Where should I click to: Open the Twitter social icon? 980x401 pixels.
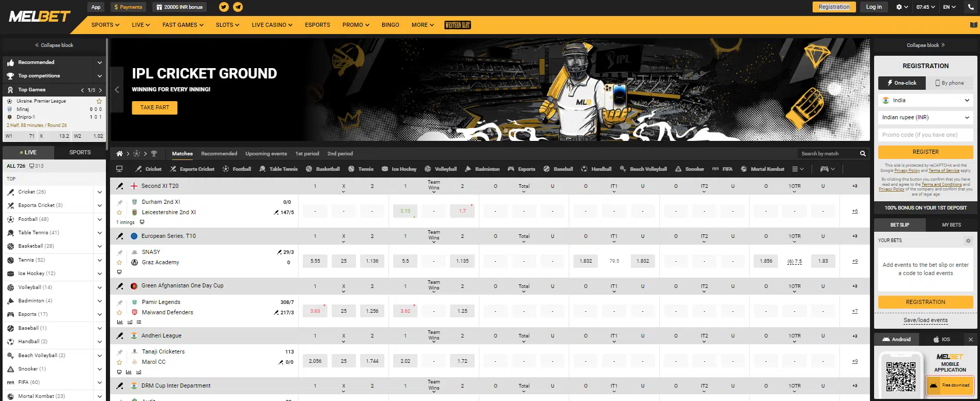coord(224,7)
